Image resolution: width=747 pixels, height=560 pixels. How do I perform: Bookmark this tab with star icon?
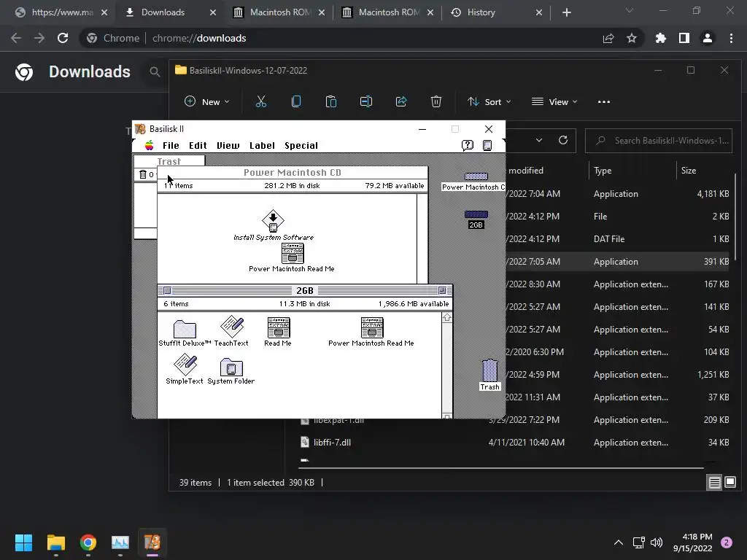(632, 38)
